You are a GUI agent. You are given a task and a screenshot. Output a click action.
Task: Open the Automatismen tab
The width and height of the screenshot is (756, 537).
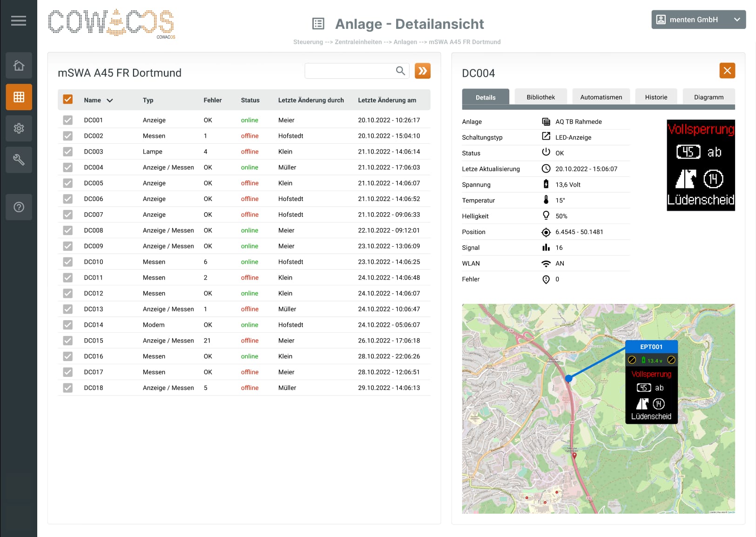point(601,97)
